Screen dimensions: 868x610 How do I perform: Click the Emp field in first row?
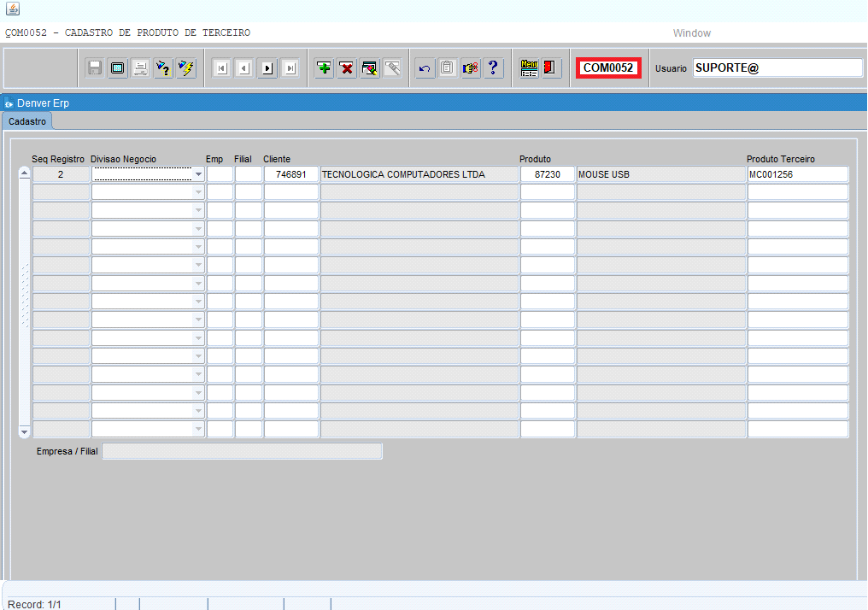[220, 174]
